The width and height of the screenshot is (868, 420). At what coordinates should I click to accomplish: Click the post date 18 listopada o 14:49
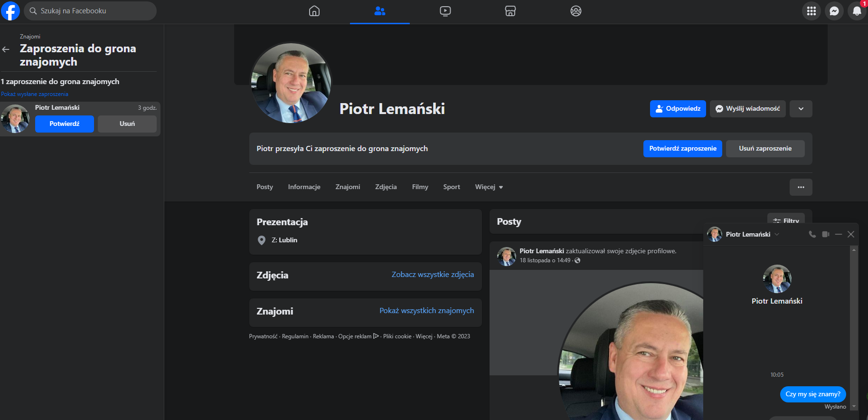[x=545, y=260]
